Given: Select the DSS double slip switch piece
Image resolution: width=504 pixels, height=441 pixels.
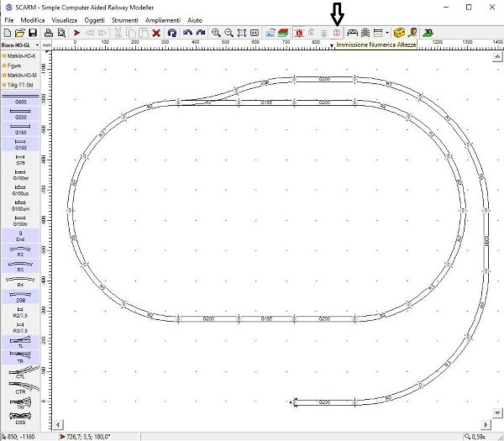Looking at the screenshot, I should click(20, 418).
